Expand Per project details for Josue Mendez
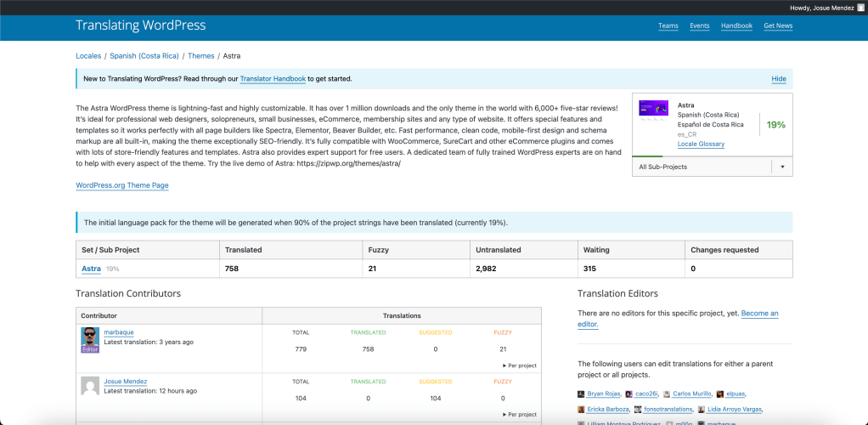 (519, 415)
